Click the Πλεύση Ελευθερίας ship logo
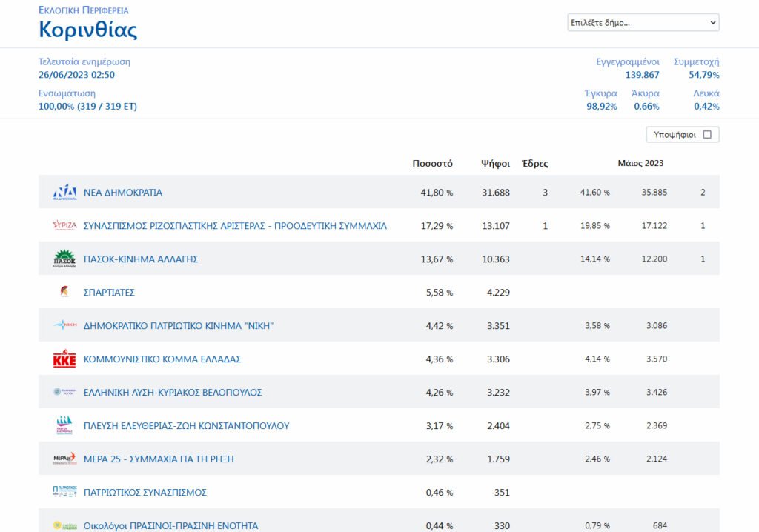This screenshot has width=759, height=532. click(x=64, y=425)
